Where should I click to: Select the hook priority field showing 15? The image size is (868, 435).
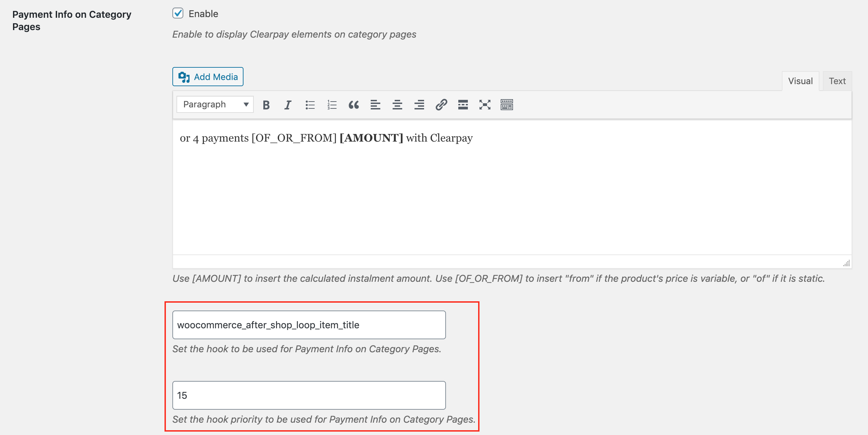coord(308,395)
